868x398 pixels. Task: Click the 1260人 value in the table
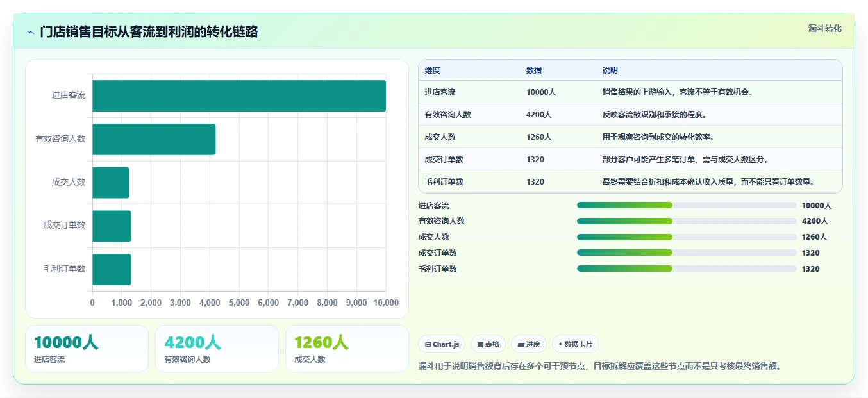[539, 137]
